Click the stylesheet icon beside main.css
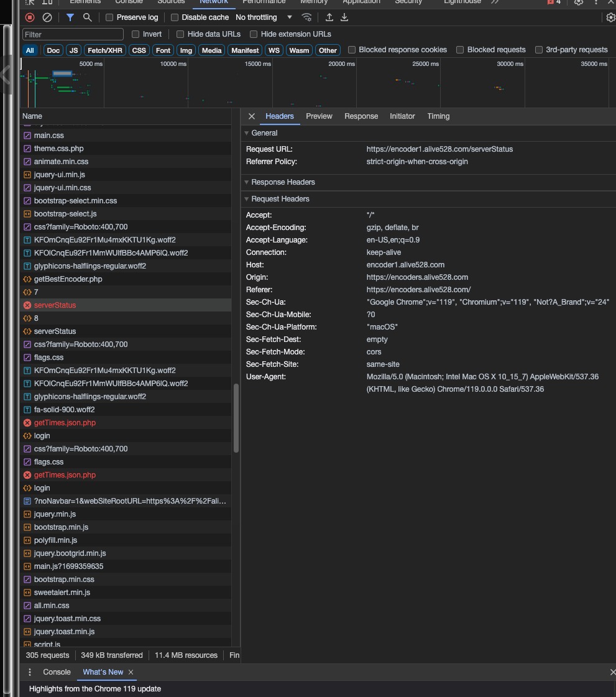 [x=27, y=135]
